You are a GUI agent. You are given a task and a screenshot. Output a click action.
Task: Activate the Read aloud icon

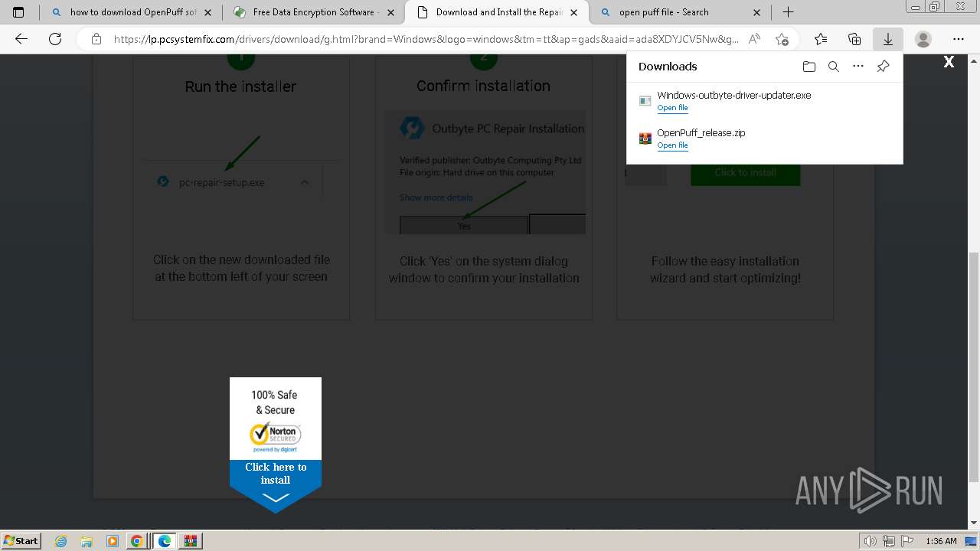point(754,39)
